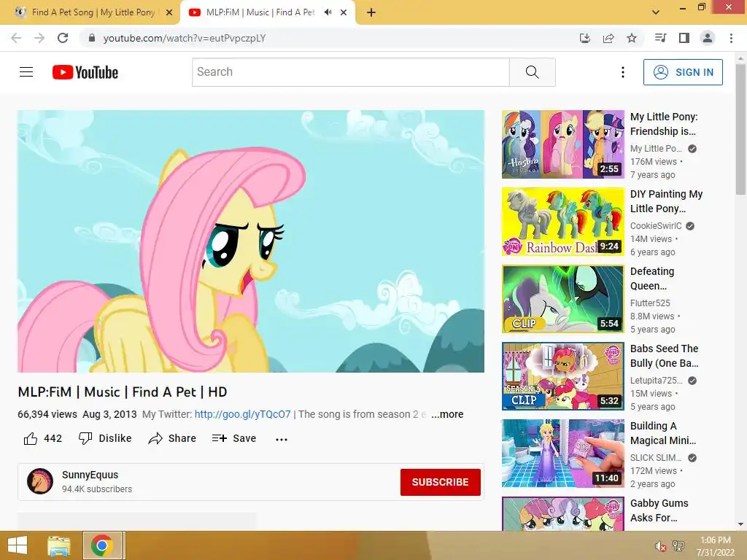Image resolution: width=747 pixels, height=560 pixels.
Task: Click Chrome taskbar icon
Action: pyautogui.click(x=102, y=545)
